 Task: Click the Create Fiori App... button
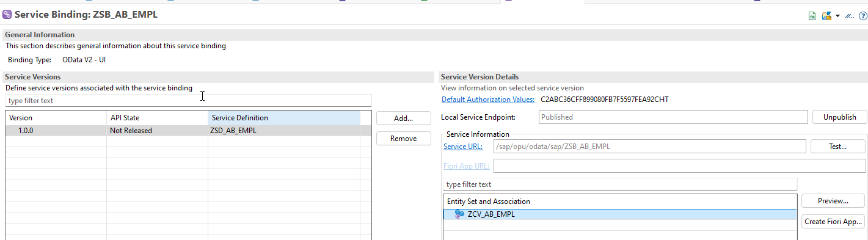pos(833,222)
